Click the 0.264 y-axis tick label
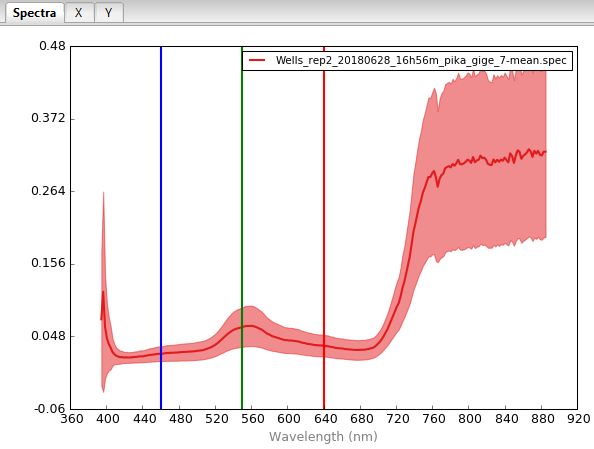 pyautogui.click(x=48, y=191)
